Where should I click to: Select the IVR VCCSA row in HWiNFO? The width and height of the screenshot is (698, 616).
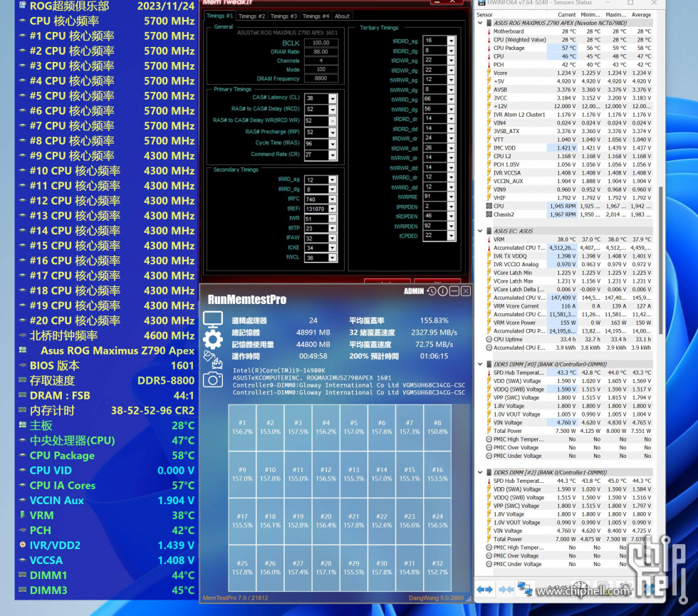[569, 172]
